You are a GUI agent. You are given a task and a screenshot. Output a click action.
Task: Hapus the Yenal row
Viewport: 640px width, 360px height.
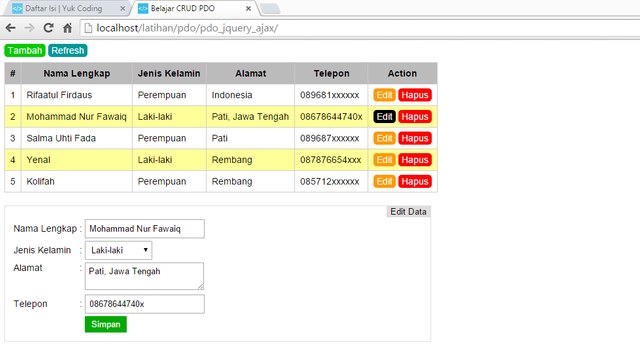click(x=415, y=160)
